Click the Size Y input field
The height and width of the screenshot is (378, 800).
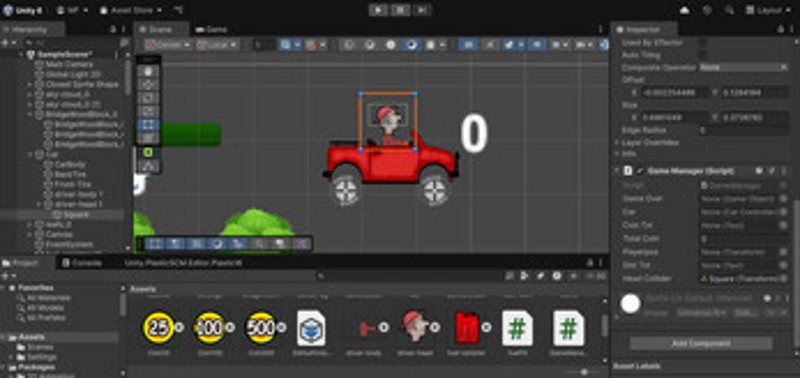[756, 118]
